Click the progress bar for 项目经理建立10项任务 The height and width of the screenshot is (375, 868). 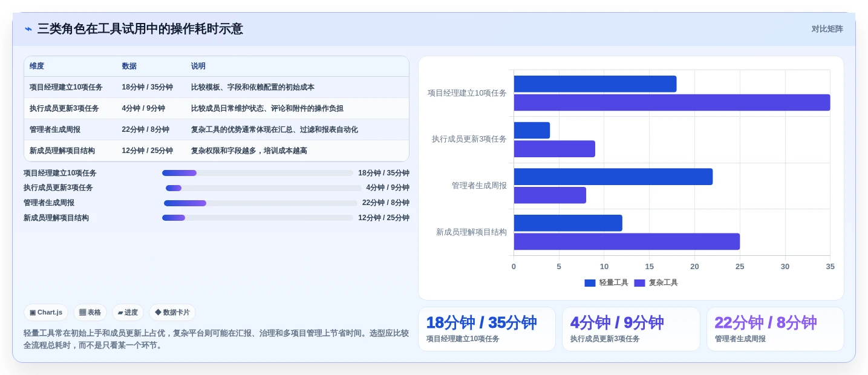258,173
